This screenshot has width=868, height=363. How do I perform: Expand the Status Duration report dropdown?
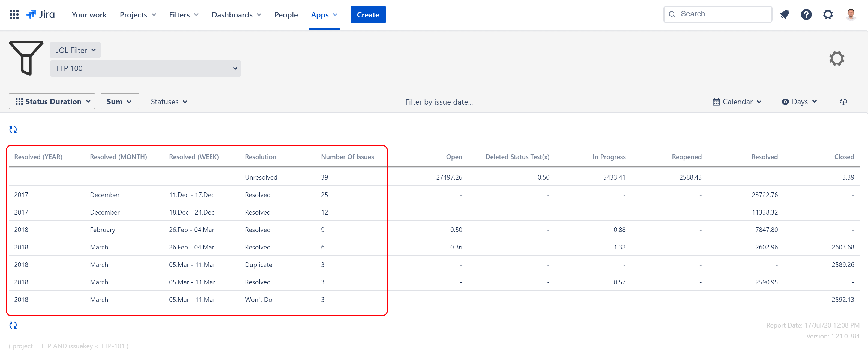point(52,102)
